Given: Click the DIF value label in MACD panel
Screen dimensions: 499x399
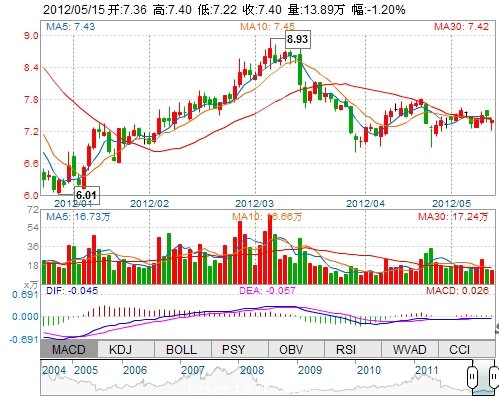Looking at the screenshot, I should [72, 291].
